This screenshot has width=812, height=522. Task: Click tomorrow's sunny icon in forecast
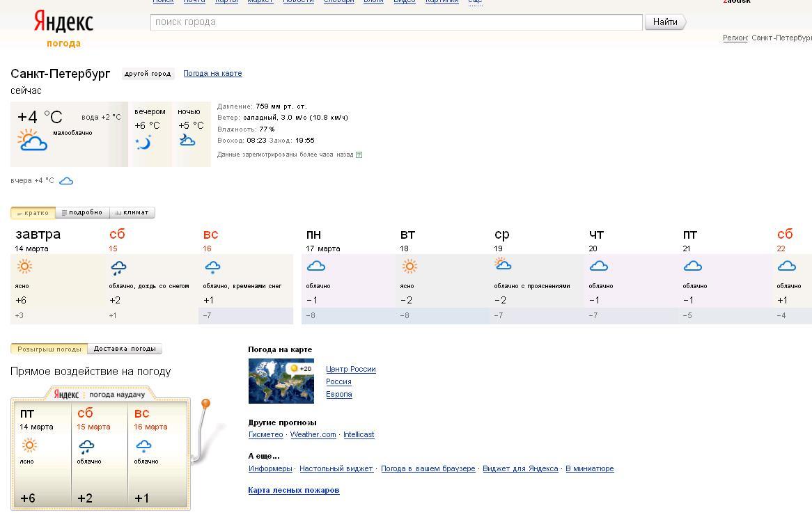click(24, 267)
